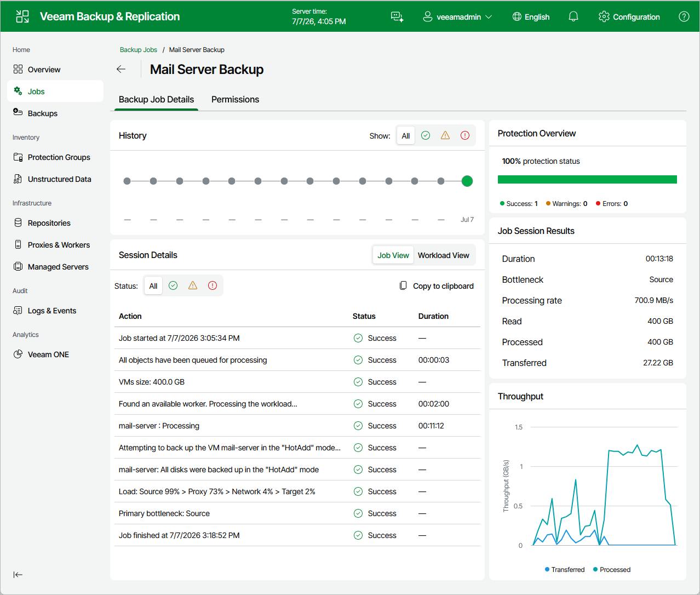This screenshot has height=595, width=700.
Task: Click the globe language icon
Action: 517,16
